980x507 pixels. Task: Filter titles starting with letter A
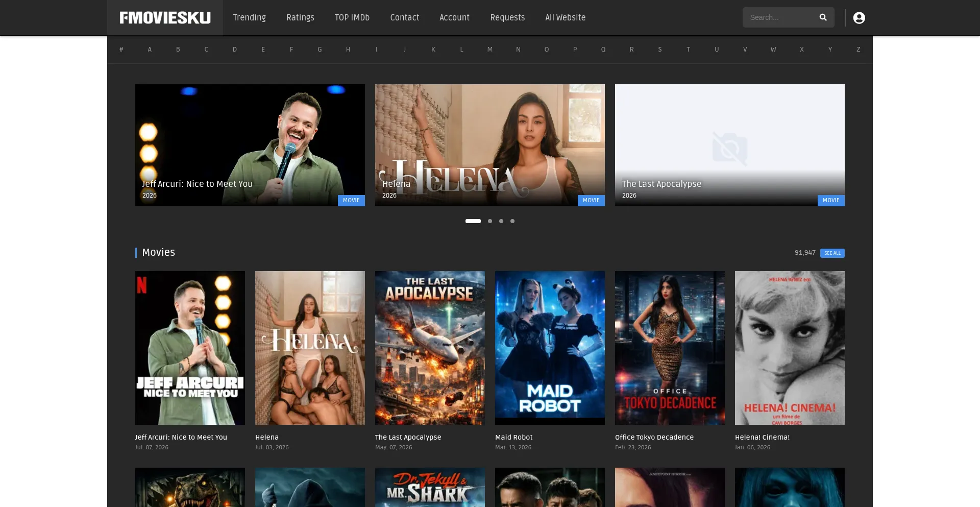pyautogui.click(x=150, y=50)
